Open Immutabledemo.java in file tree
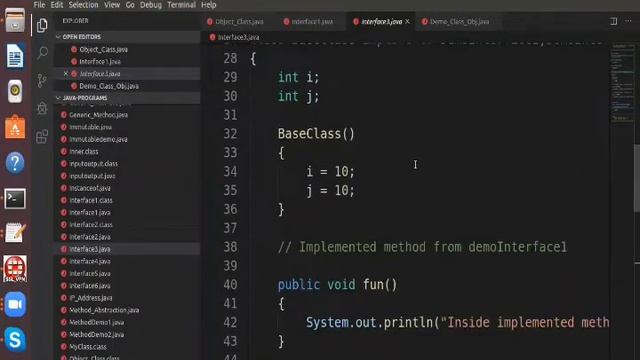This screenshot has height=360, width=640. point(128,139)
